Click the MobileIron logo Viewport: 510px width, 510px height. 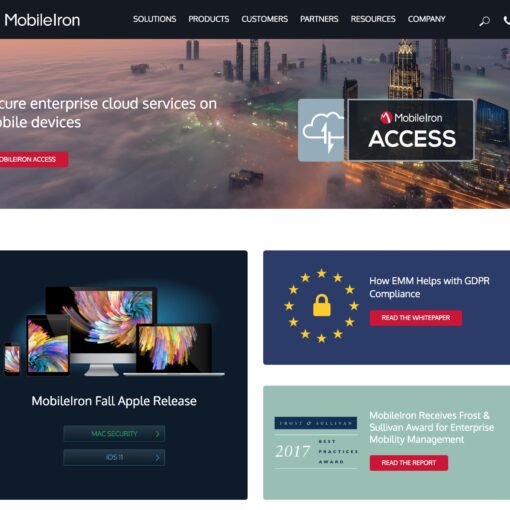(42, 20)
